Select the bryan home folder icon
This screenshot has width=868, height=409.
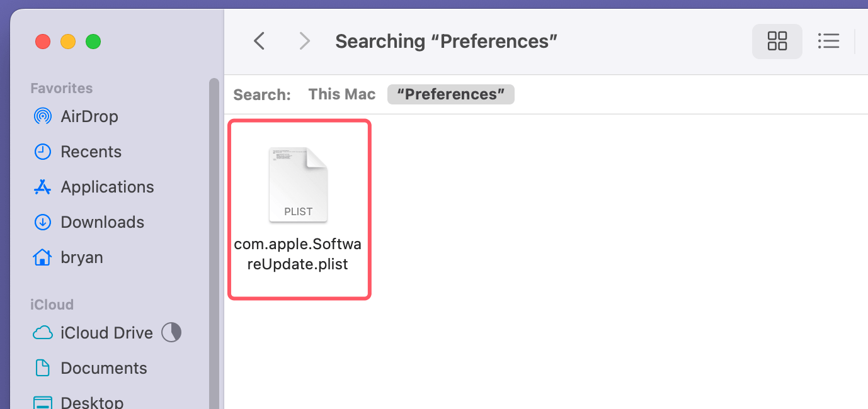pos(42,257)
